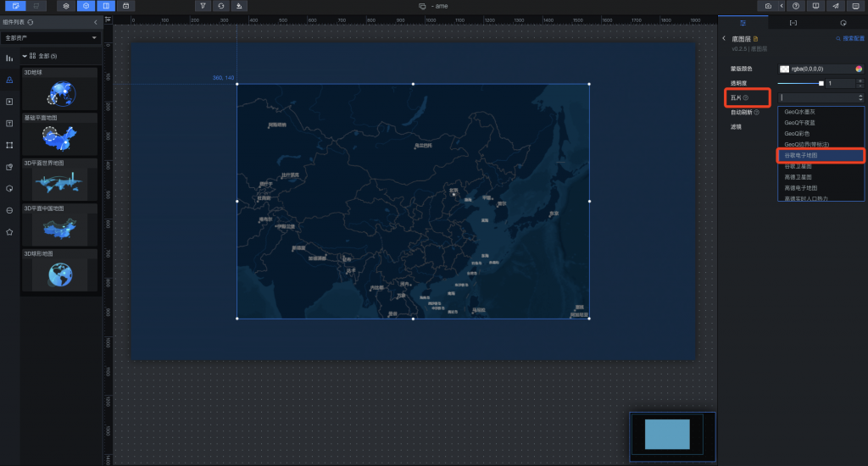Select the 3D平面世界地图 component thumbnail
The image size is (868, 466).
tap(60, 180)
